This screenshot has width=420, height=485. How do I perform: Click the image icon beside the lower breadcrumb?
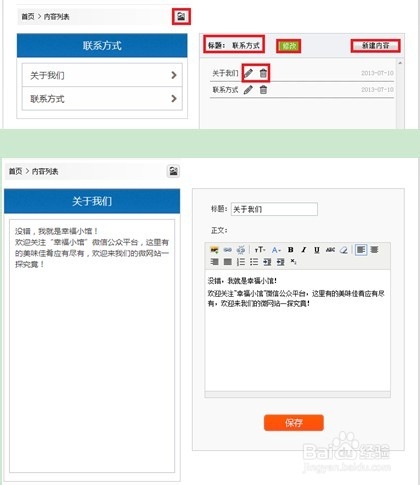pyautogui.click(x=173, y=171)
